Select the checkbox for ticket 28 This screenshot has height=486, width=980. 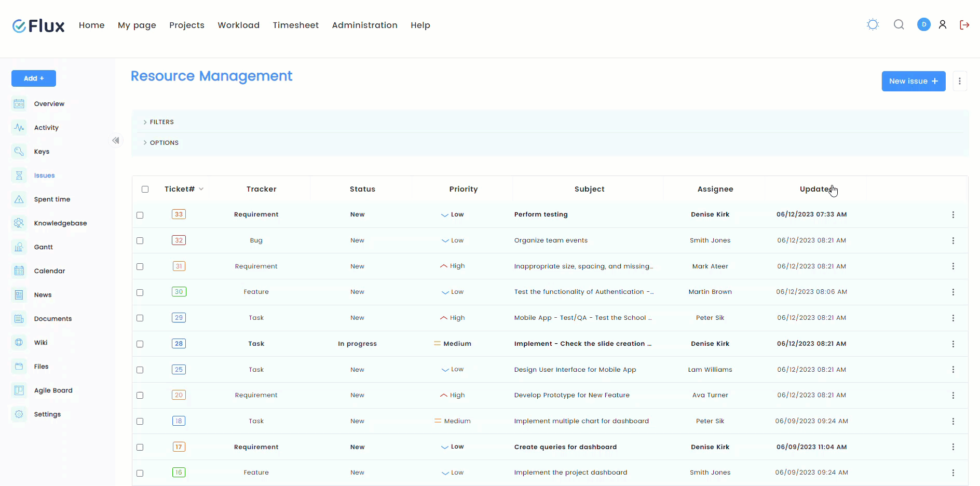pos(140,344)
